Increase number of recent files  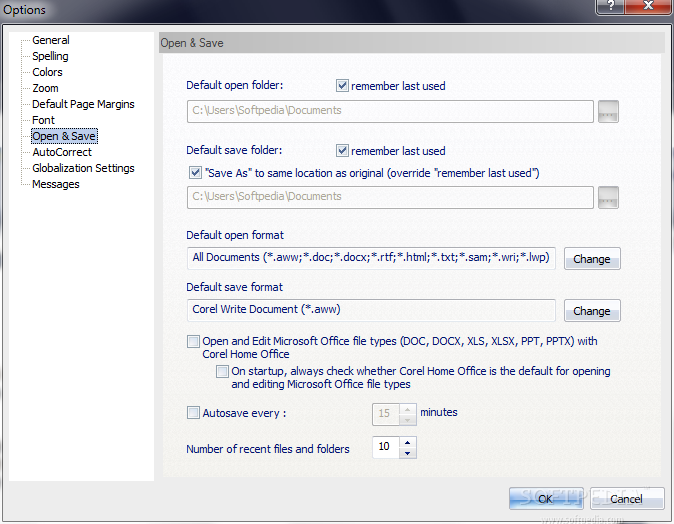click(x=407, y=442)
